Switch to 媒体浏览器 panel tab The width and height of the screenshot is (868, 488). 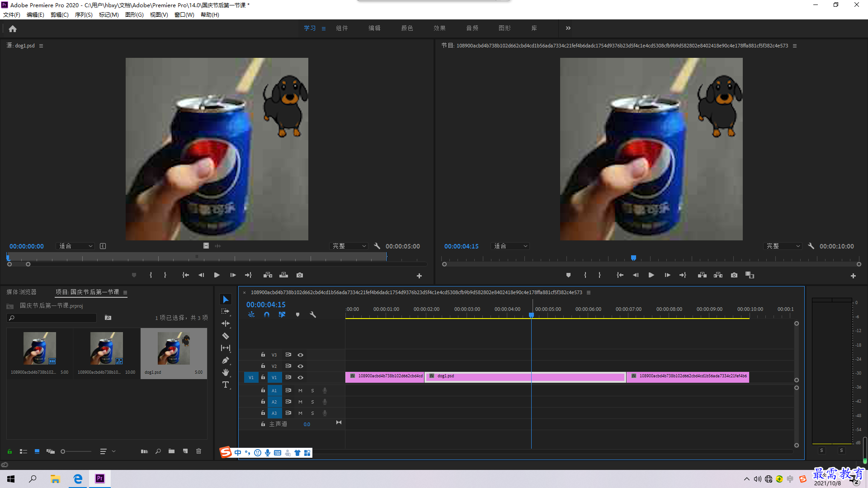(x=21, y=292)
